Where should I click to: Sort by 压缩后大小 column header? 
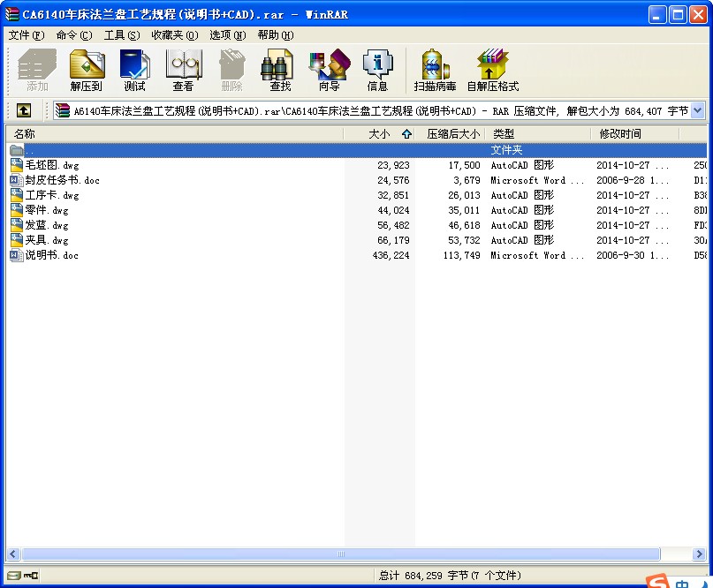453,134
